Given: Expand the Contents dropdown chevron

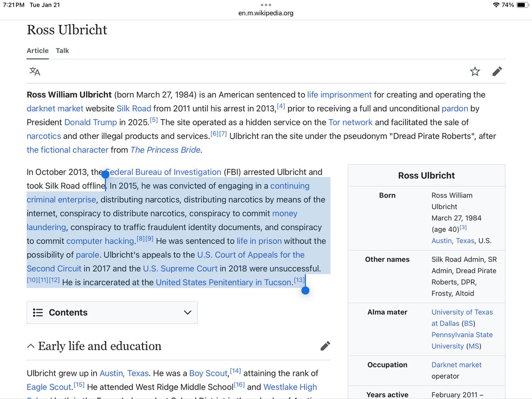Looking at the screenshot, I should point(188,313).
